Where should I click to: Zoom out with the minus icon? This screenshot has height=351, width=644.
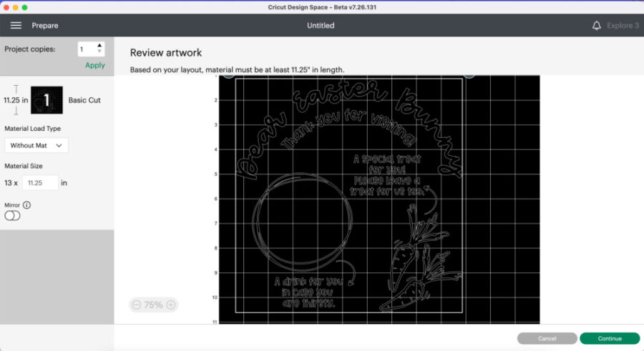point(137,305)
